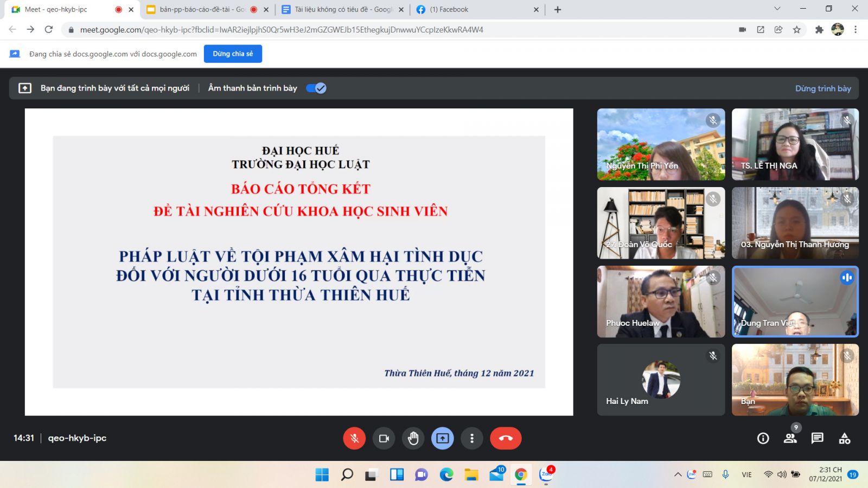This screenshot has width=868, height=488.
Task: Unmute the microphone in Meet controls
Action: coord(354,438)
